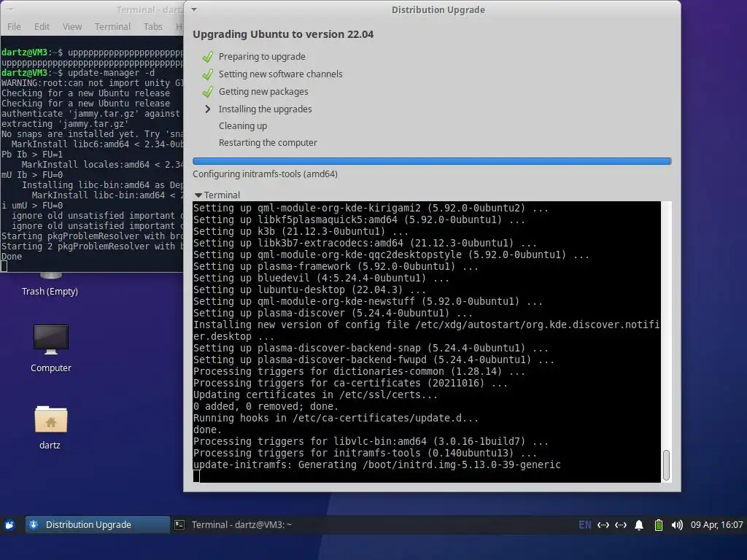747x560 pixels.
Task: Open the Terminal menu in Terminal window
Action: tap(112, 27)
